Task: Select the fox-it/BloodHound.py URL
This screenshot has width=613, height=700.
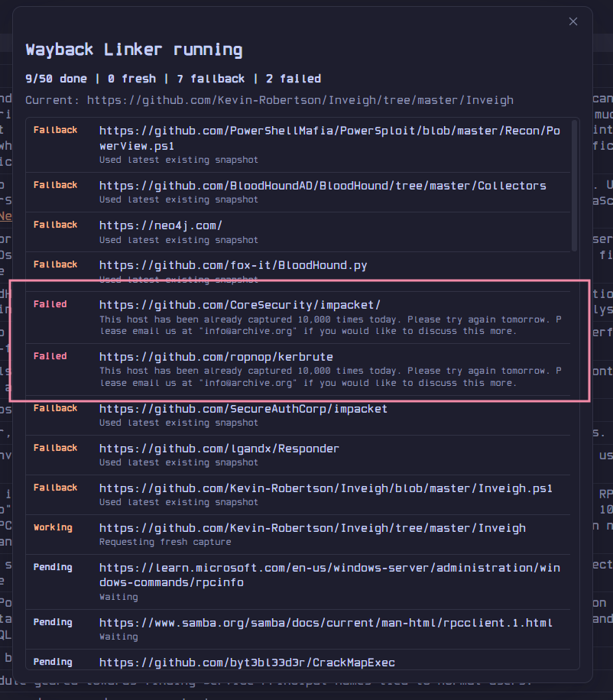Action: click(233, 265)
